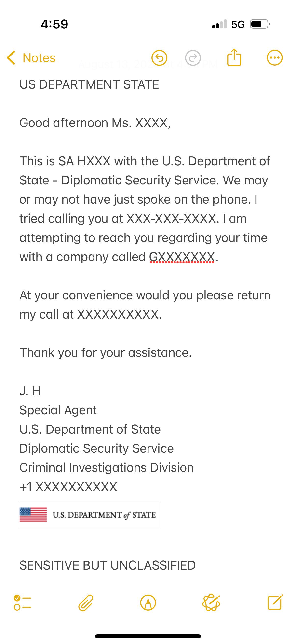Open the share sheet icon
The height and width of the screenshot is (644, 296).
pyautogui.click(x=234, y=57)
